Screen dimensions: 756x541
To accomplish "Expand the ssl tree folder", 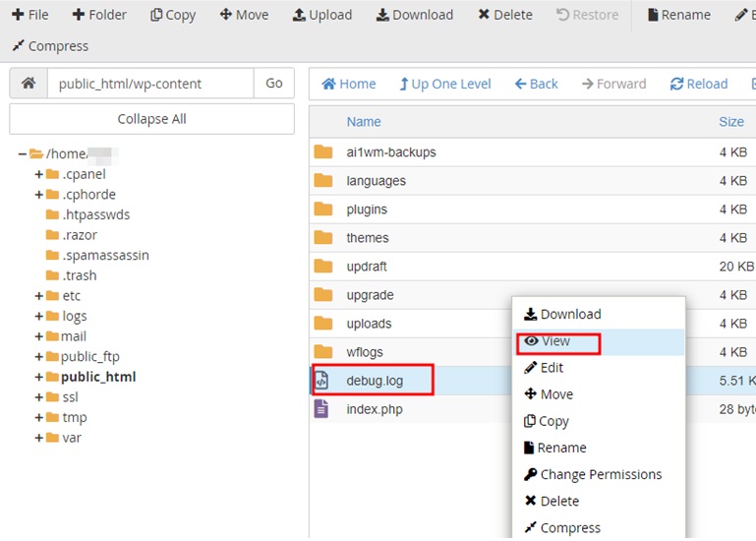I will (x=39, y=397).
